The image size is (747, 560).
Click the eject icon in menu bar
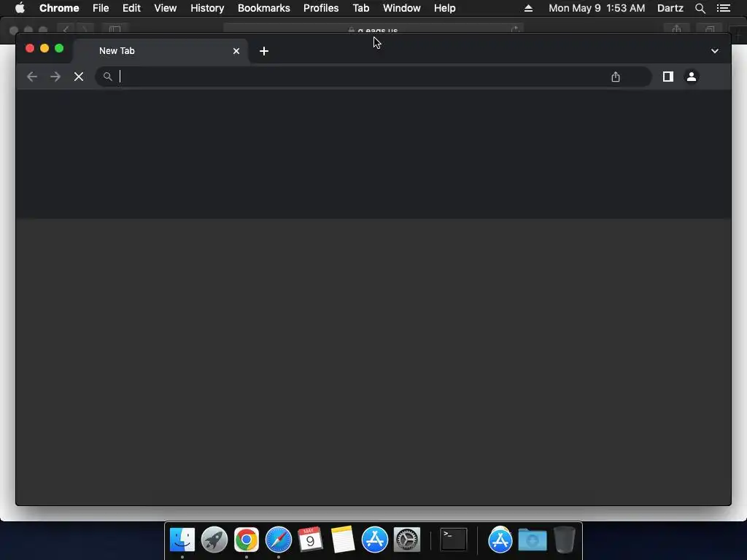528,8
